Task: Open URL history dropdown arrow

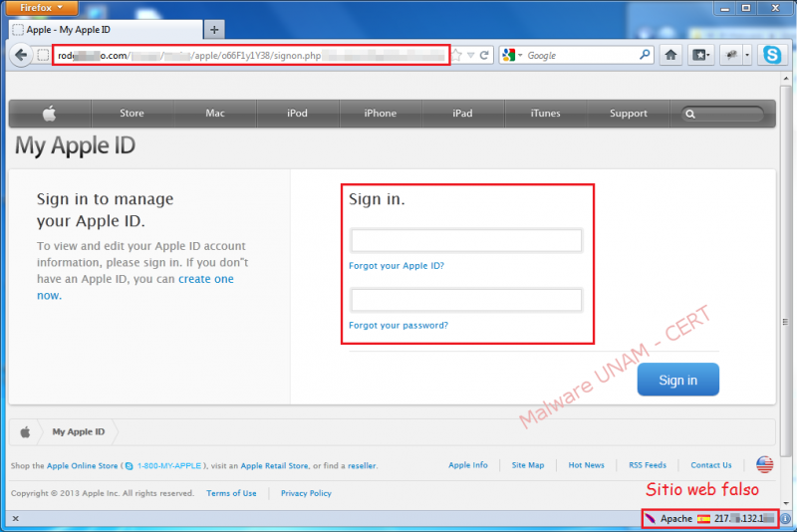Action: click(x=470, y=55)
